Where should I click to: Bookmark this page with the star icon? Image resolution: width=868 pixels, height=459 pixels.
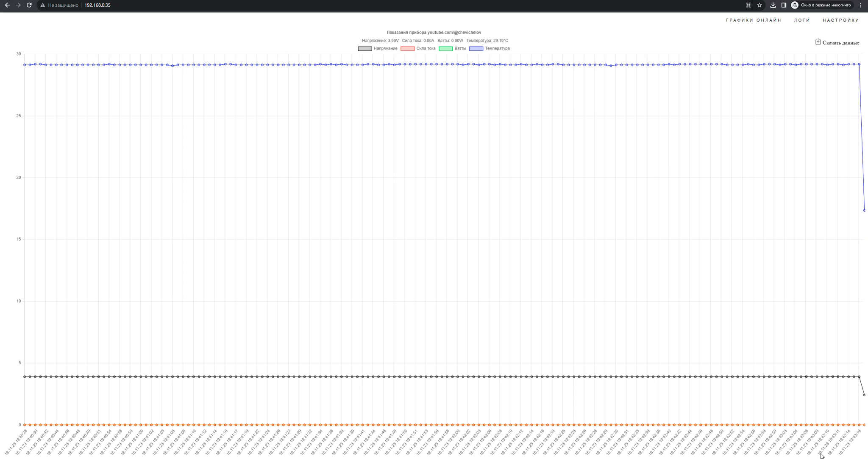coord(759,5)
